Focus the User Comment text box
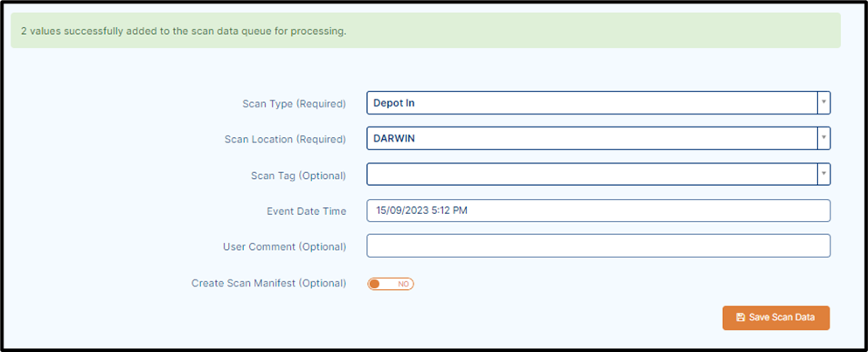Viewport: 868px width, 352px height. point(599,245)
